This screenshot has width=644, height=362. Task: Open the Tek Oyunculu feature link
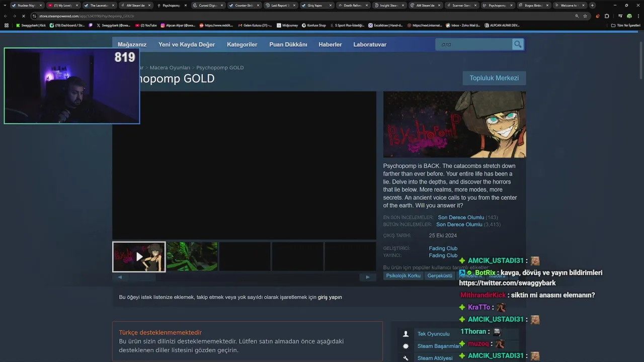(433, 334)
